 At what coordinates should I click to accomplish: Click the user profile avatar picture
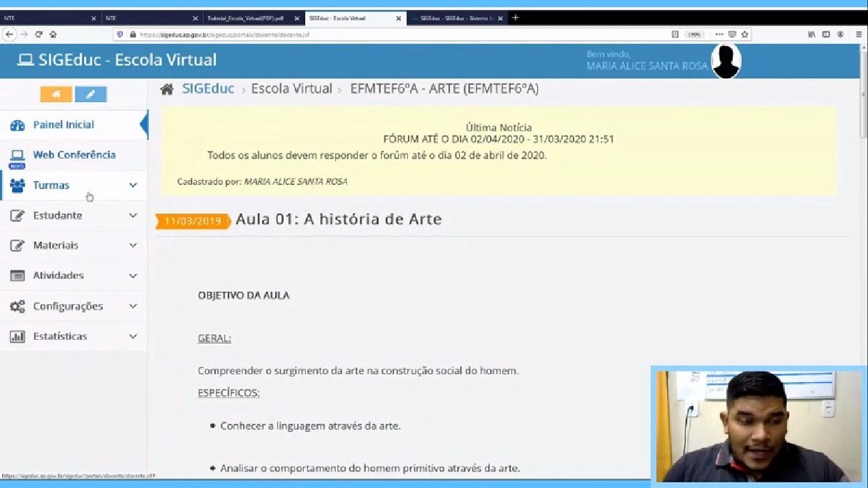click(x=726, y=61)
